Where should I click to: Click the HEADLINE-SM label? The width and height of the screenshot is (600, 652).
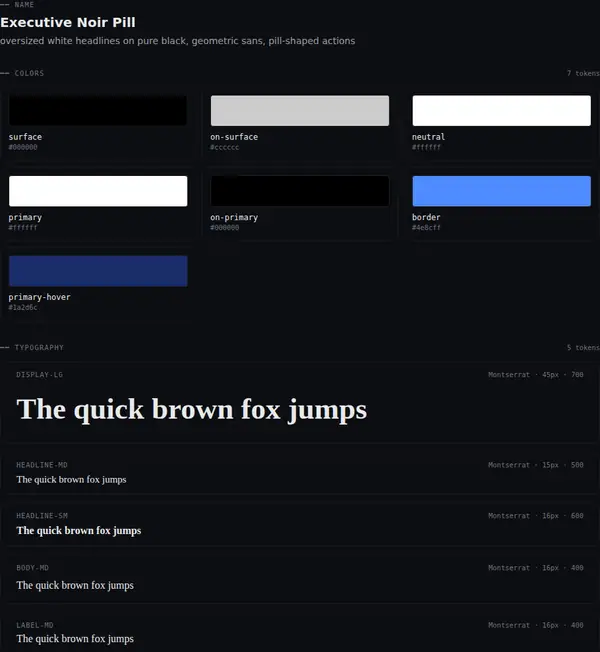click(42, 516)
